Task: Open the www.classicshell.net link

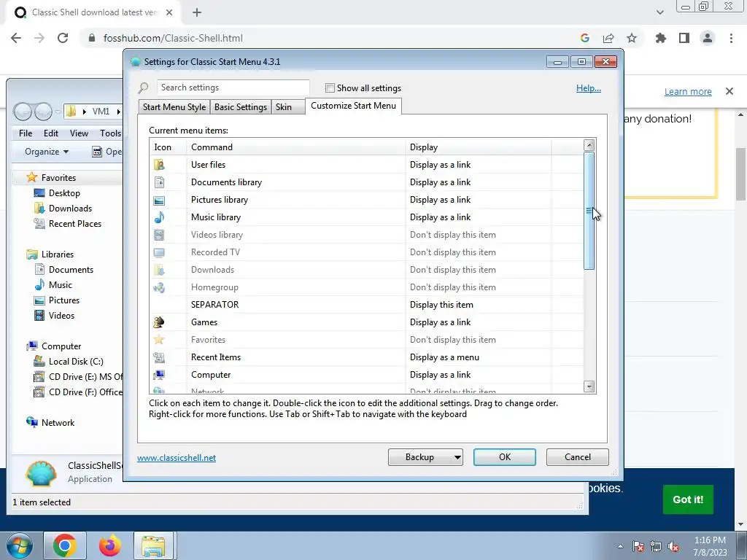Action: tap(177, 458)
